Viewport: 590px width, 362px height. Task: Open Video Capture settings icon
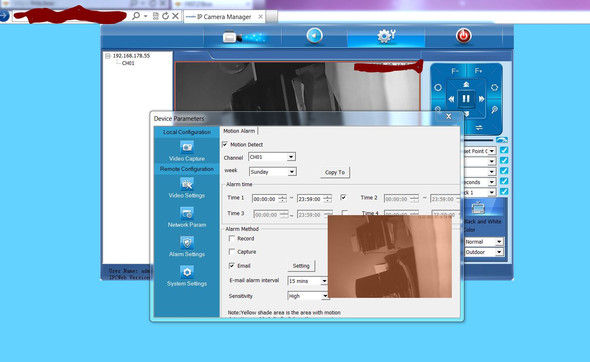tap(187, 147)
